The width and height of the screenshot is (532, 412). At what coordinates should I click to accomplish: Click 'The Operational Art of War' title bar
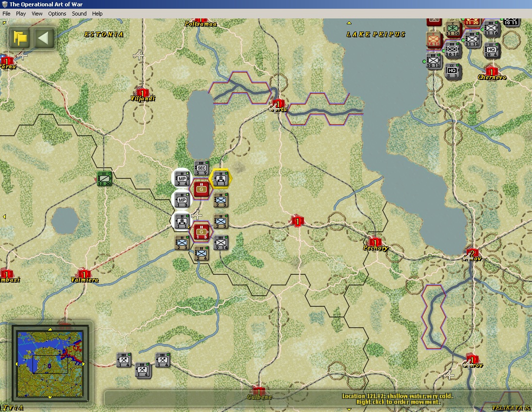[266, 4]
